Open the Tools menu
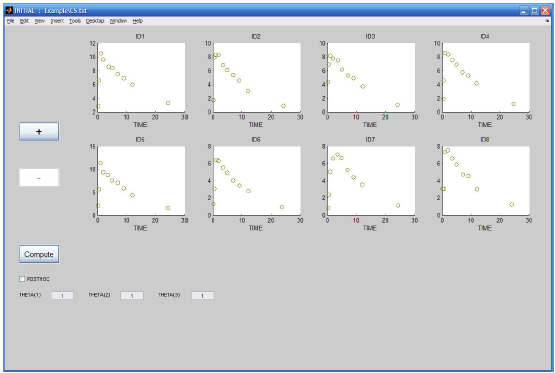This screenshot has height=373, width=555. 75,21
